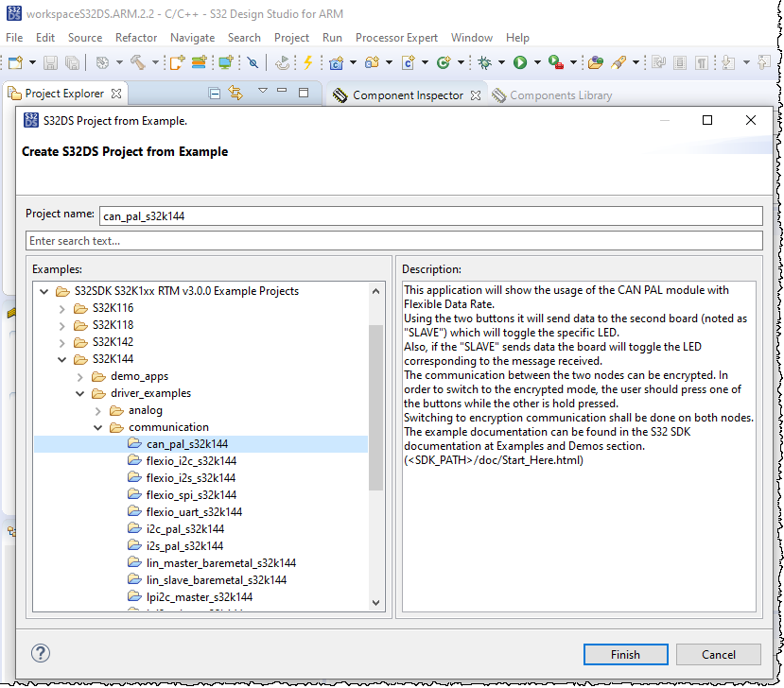Click the Enter search text field
Image resolution: width=784 pixels, height=688 pixels.
pos(394,240)
